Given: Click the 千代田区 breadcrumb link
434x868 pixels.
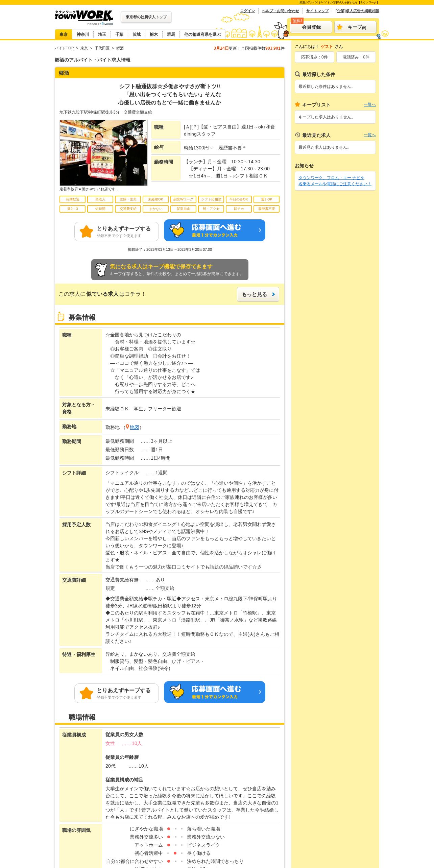Looking at the screenshot, I should (x=102, y=48).
